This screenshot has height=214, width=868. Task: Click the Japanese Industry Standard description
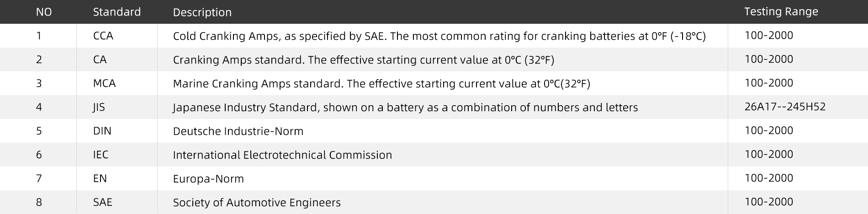tap(405, 107)
